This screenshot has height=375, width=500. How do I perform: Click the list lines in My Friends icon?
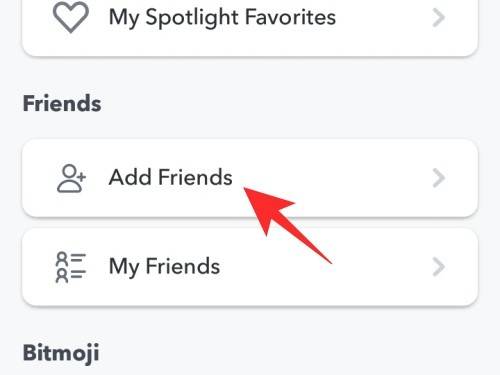pyautogui.click(x=79, y=266)
